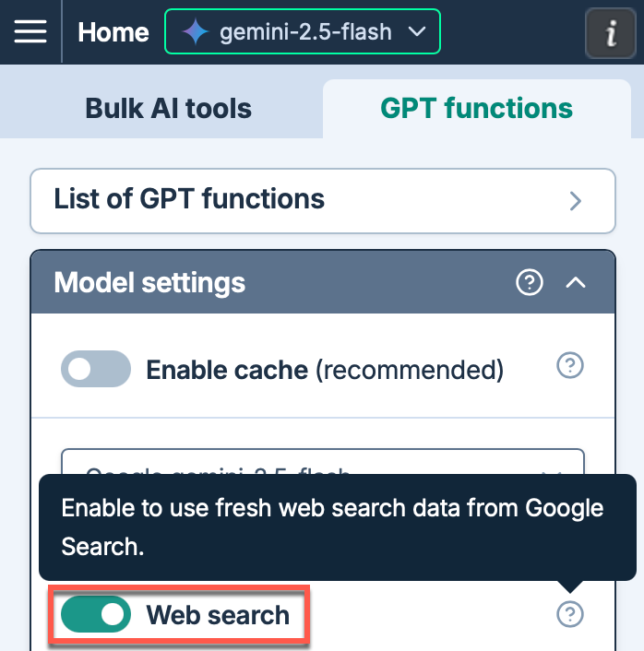Click the Web search label

click(218, 615)
